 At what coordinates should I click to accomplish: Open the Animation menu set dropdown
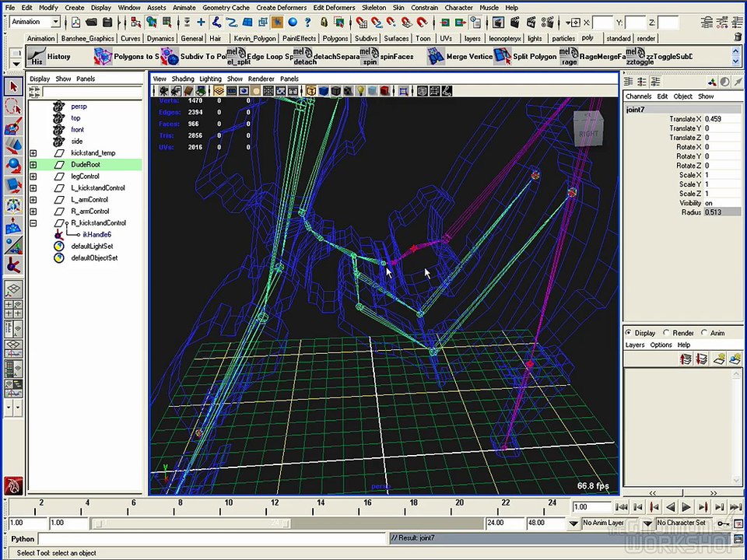pyautogui.click(x=56, y=22)
